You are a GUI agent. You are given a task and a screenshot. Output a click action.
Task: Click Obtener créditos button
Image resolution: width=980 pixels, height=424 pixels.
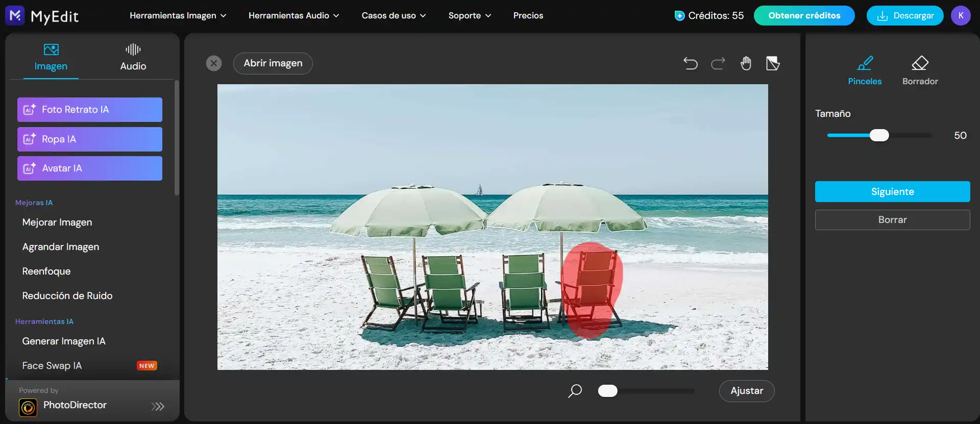(x=804, y=16)
